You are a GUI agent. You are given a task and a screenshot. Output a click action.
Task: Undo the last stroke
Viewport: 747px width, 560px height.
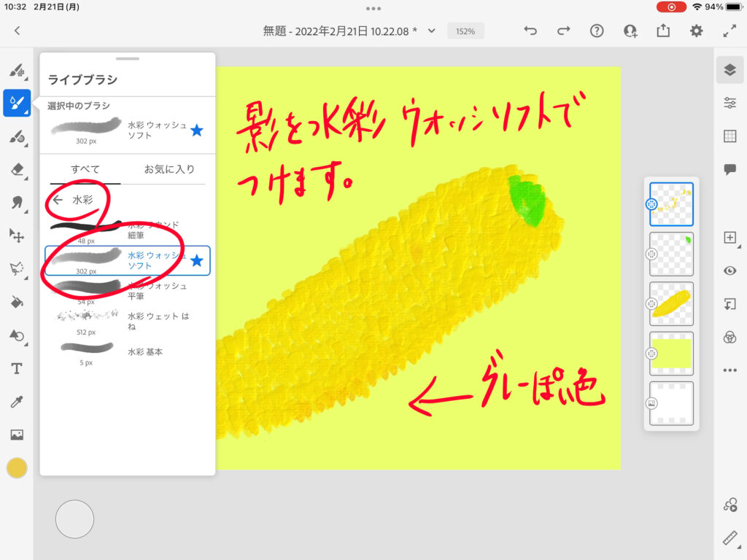point(530,31)
